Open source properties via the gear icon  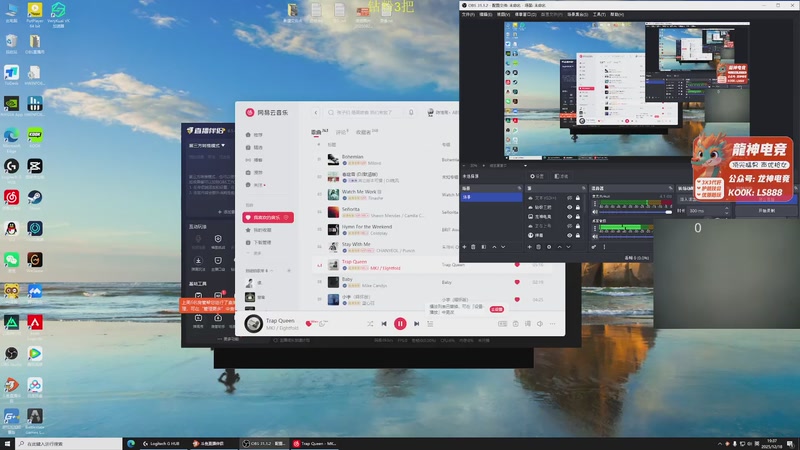click(549, 247)
